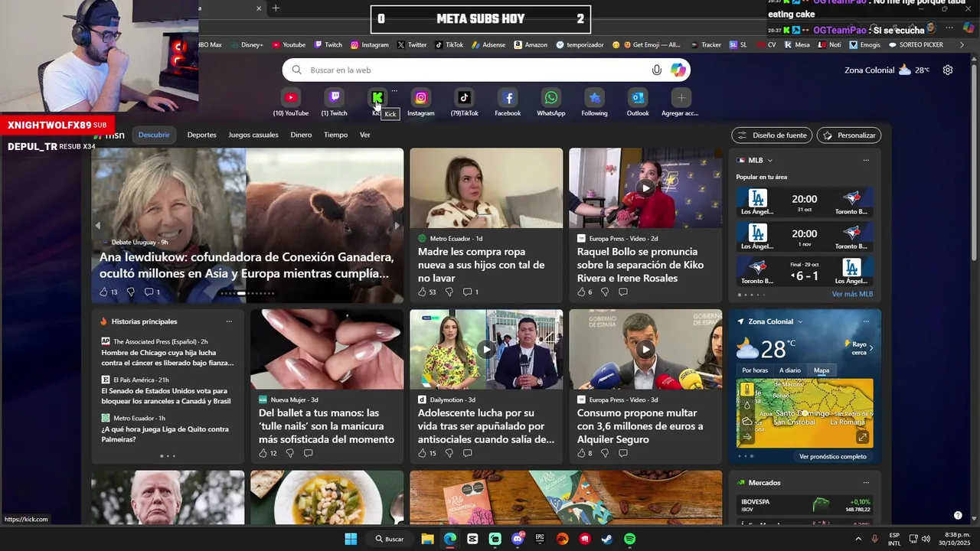
Task: Like the tulle nails article
Action: click(263, 453)
